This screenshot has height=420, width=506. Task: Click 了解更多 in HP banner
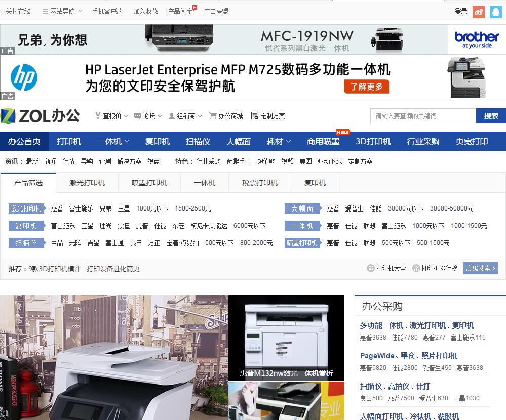367,87
